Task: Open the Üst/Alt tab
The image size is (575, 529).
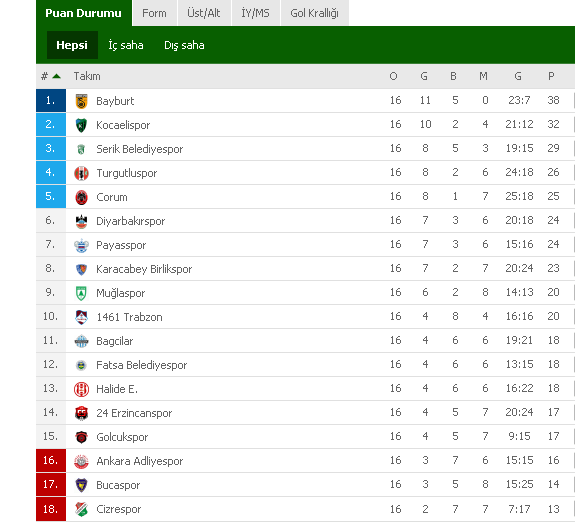Action: 204,13
